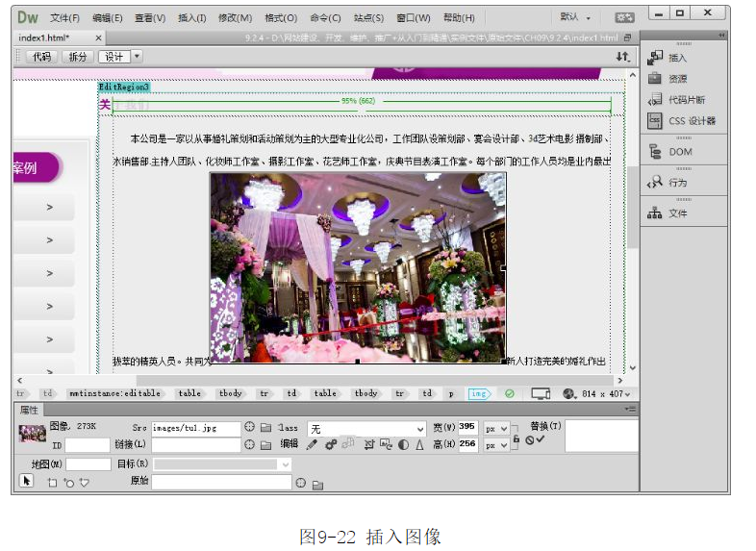Select the pointer hotspot tool
756x551 pixels.
point(27,481)
